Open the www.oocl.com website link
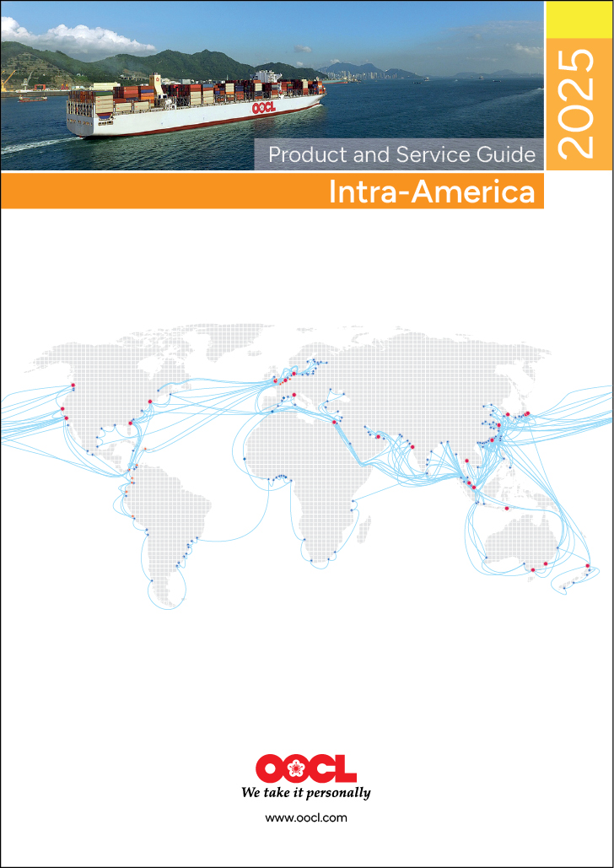This screenshot has width=614, height=868. [x=306, y=817]
